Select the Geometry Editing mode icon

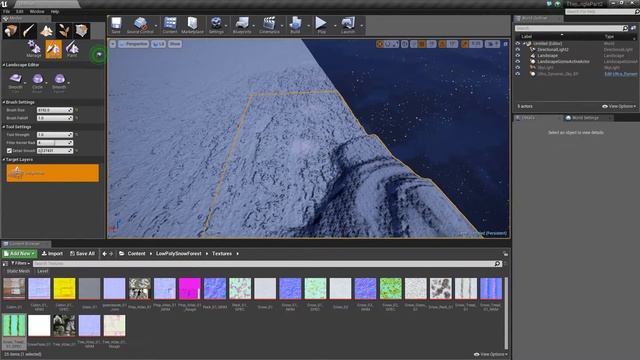(x=81, y=31)
